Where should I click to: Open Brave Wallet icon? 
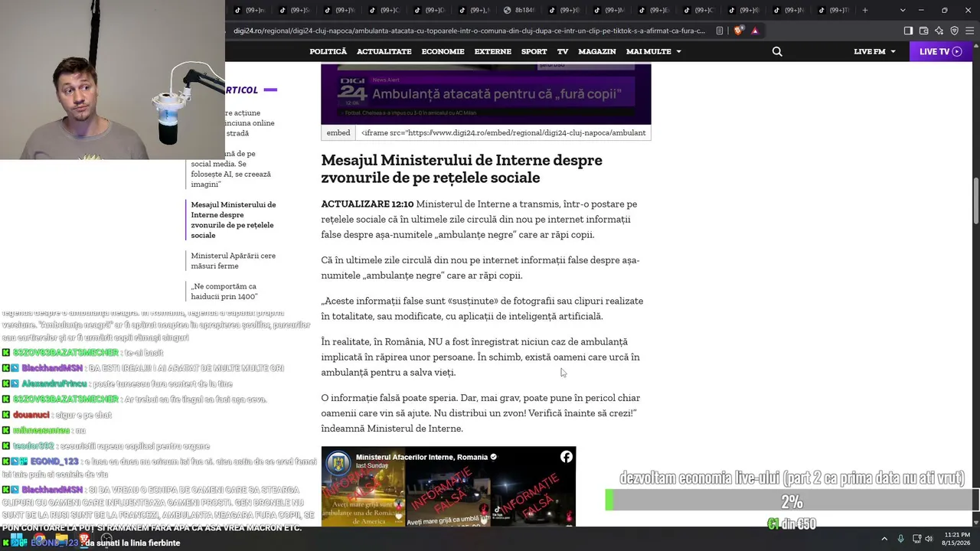click(923, 31)
